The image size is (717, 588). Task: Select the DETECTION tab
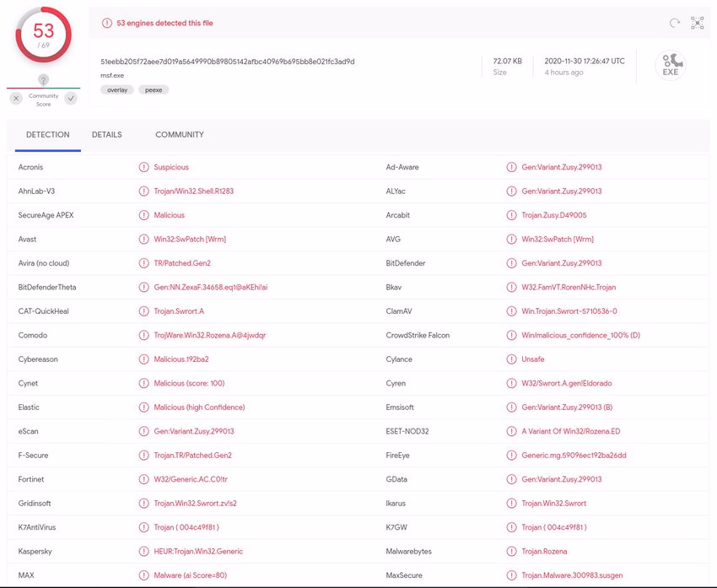coord(47,135)
